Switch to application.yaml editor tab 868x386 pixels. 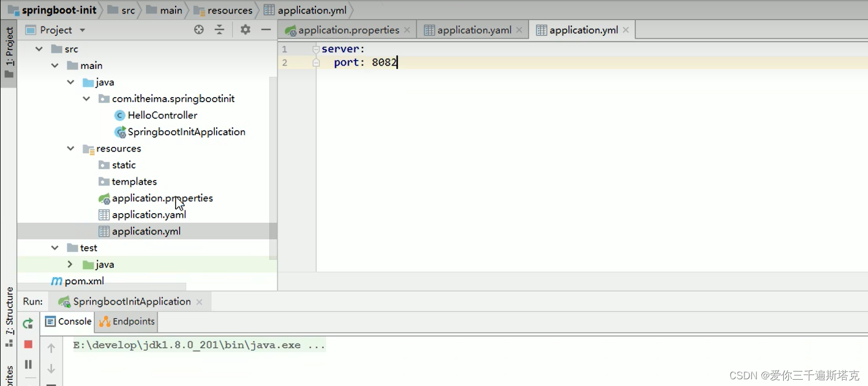coord(472,30)
